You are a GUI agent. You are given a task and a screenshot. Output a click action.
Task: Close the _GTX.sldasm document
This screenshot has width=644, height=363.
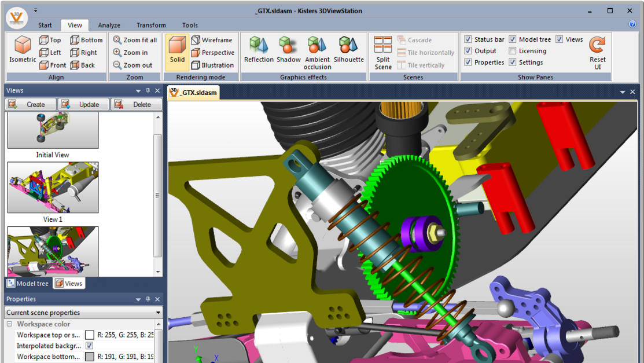tap(632, 92)
